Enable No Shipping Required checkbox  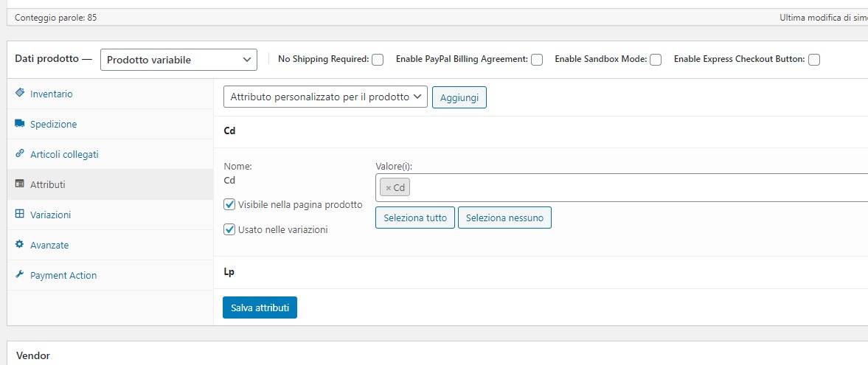pos(378,60)
